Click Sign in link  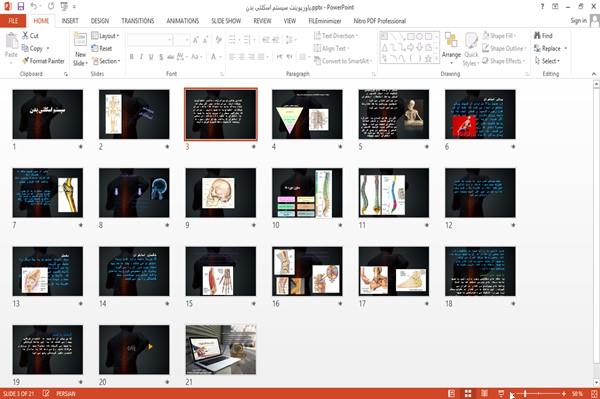coord(579,21)
